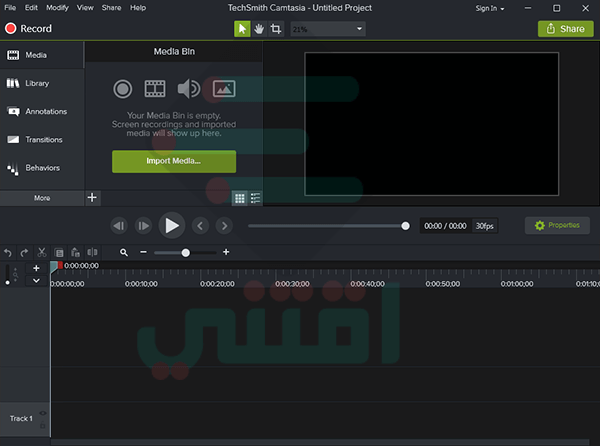600x446 pixels.
Task: Add a new track with plus button
Action: (36, 268)
